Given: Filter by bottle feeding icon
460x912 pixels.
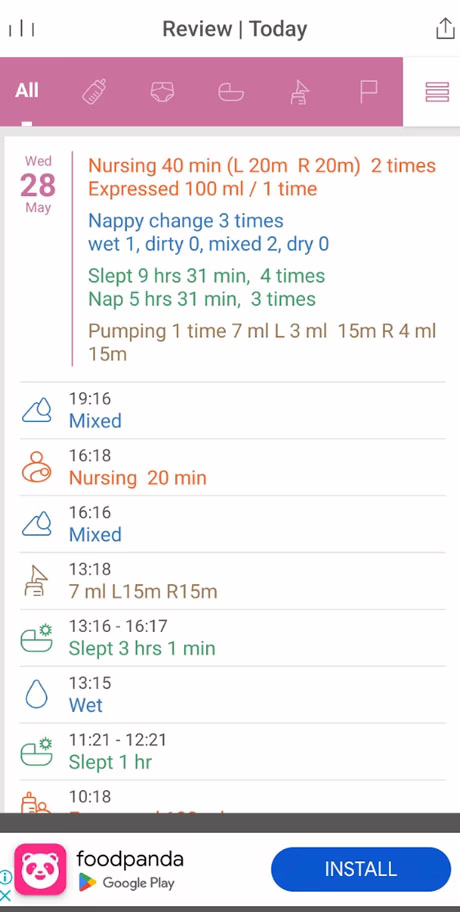Looking at the screenshot, I should point(94,91).
